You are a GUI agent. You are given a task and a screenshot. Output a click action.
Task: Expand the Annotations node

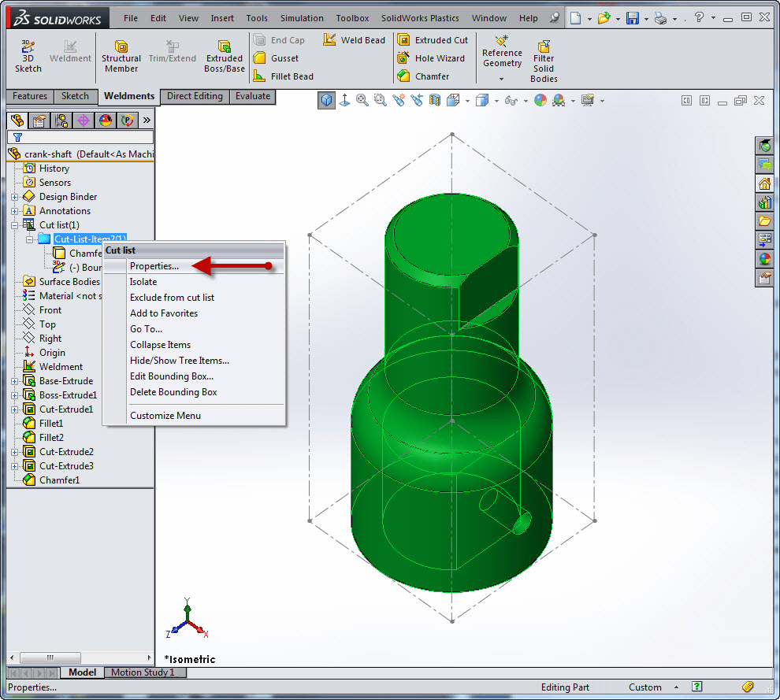(15, 211)
